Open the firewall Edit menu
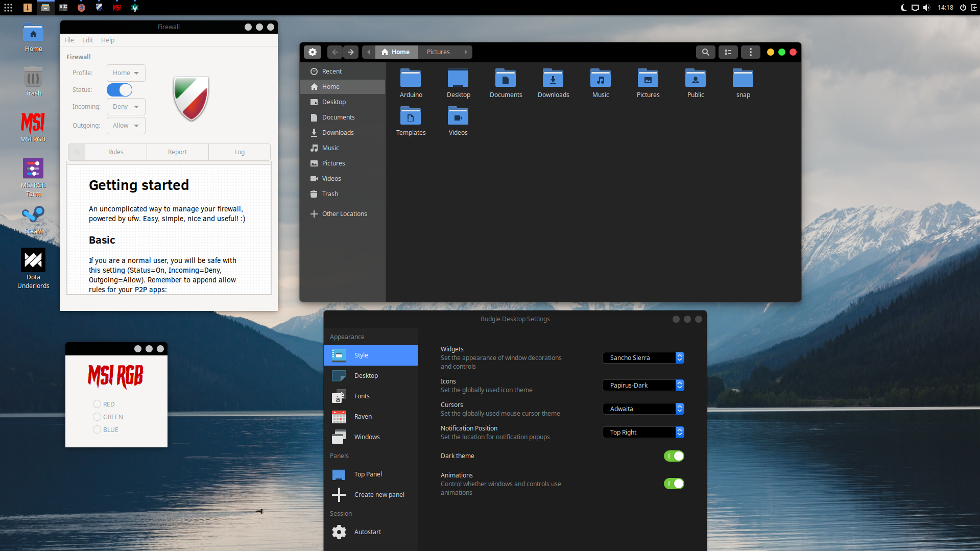This screenshot has height=551, width=980. (x=87, y=40)
